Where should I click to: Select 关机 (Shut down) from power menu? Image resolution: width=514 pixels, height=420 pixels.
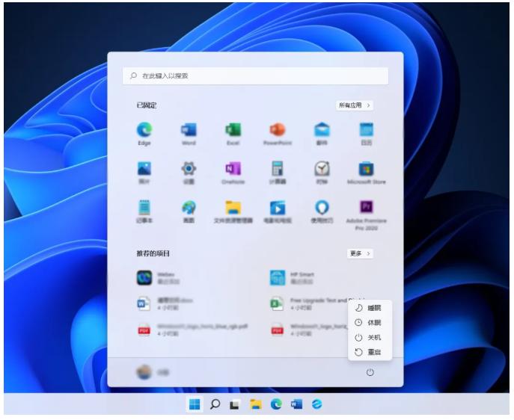[x=369, y=337]
